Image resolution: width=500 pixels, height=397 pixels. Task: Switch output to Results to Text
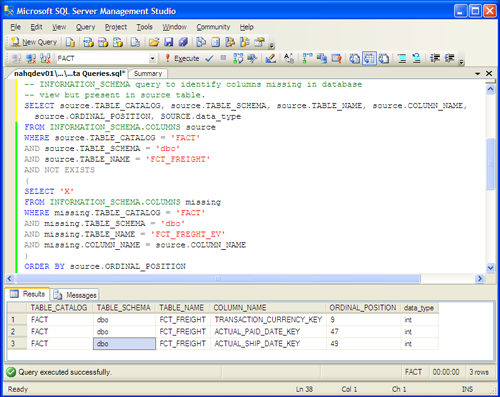[354, 59]
